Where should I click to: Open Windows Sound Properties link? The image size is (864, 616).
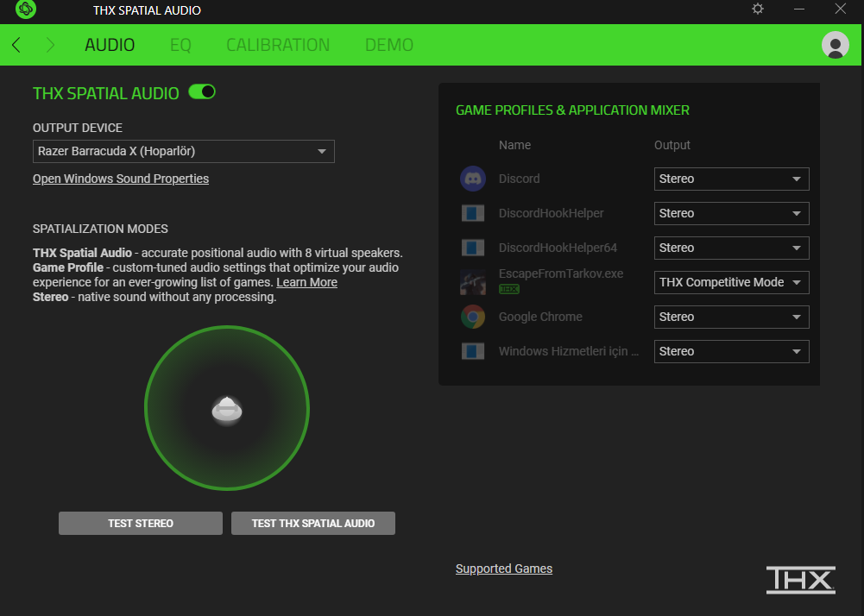click(x=121, y=179)
